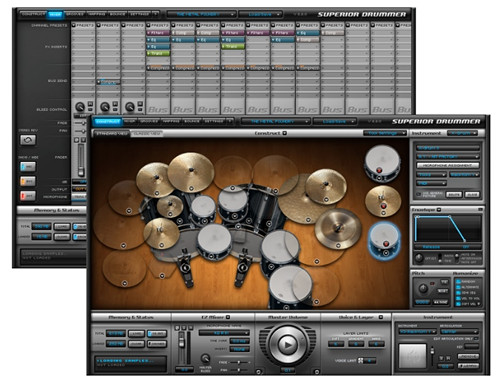Image resolution: width=500 pixels, height=383 pixels.
Task: Click the red OUT button in the mixer window
Action: [x=28, y=196]
